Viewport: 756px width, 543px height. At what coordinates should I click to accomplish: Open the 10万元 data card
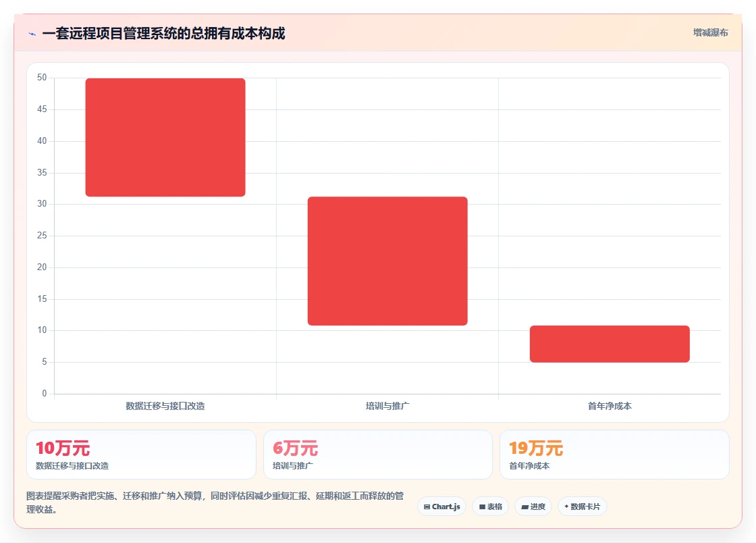pyautogui.click(x=141, y=455)
